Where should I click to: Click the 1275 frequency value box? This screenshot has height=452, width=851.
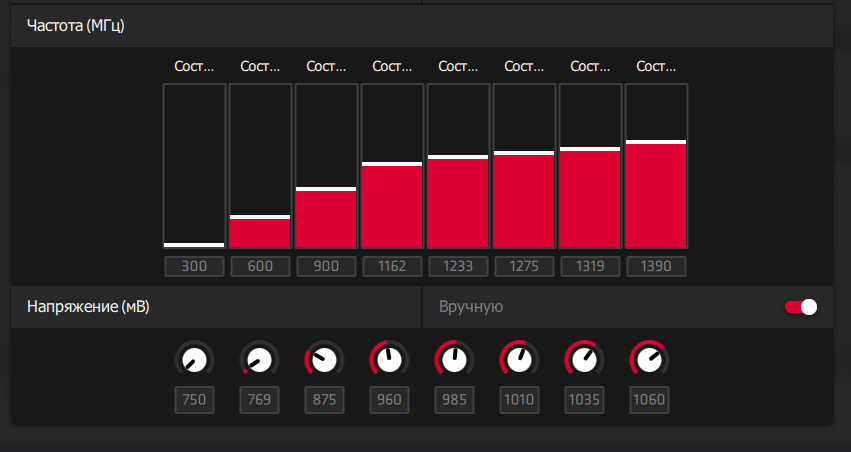(524, 267)
